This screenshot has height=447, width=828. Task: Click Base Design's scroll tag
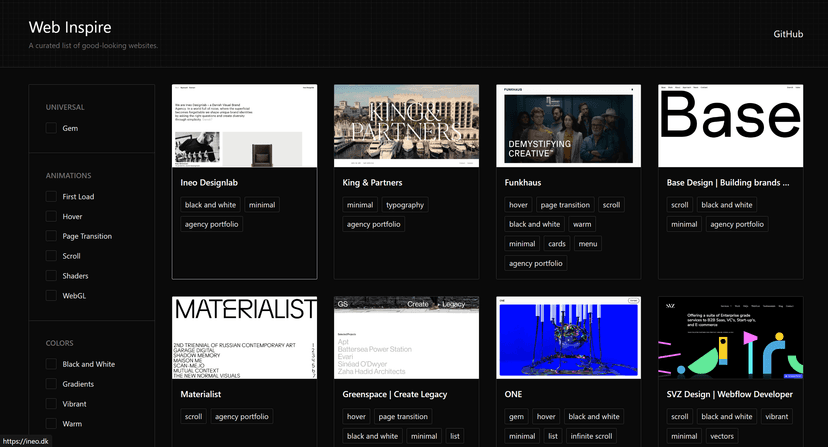pos(680,204)
